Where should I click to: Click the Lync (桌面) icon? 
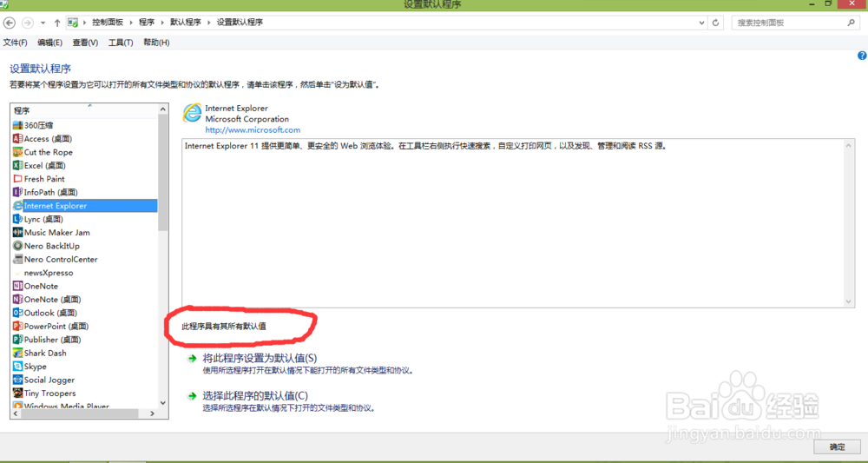(x=17, y=219)
